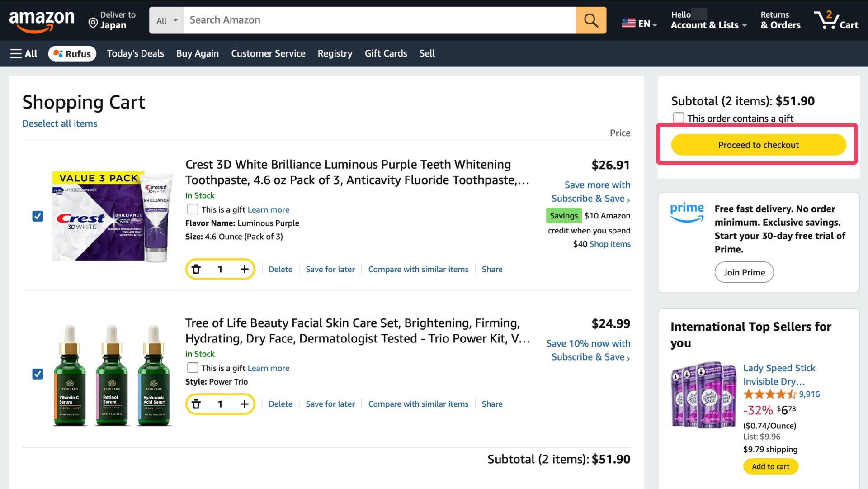Click the orange search magnifier icon
868x489 pixels.
pyautogui.click(x=591, y=20)
